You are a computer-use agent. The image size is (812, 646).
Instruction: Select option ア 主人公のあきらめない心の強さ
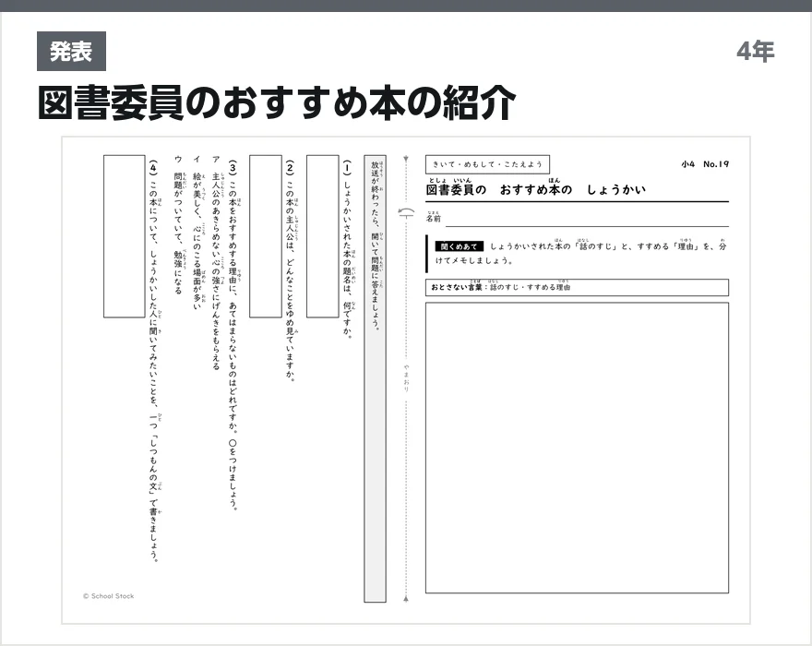coord(217,263)
